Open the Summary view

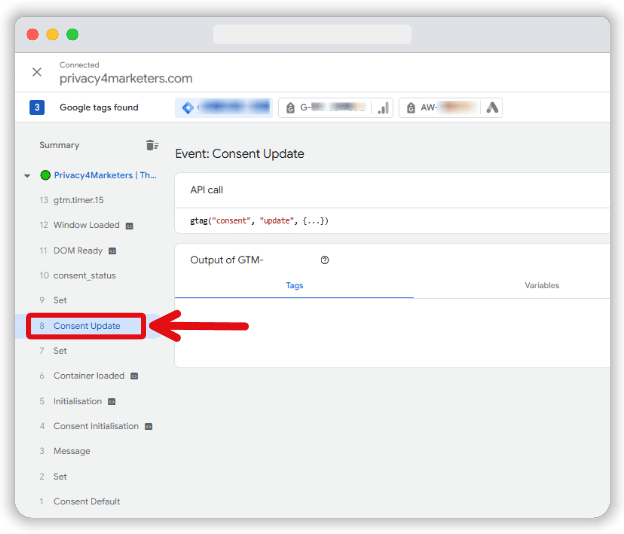click(x=59, y=145)
